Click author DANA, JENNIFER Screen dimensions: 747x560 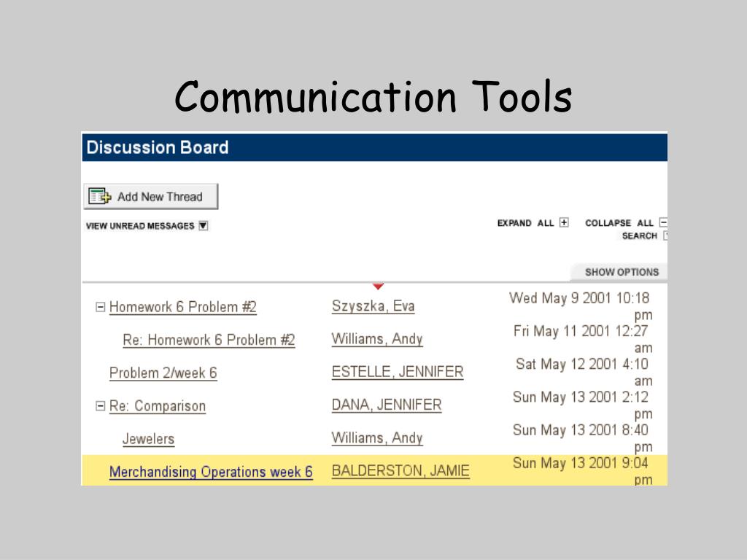click(387, 405)
